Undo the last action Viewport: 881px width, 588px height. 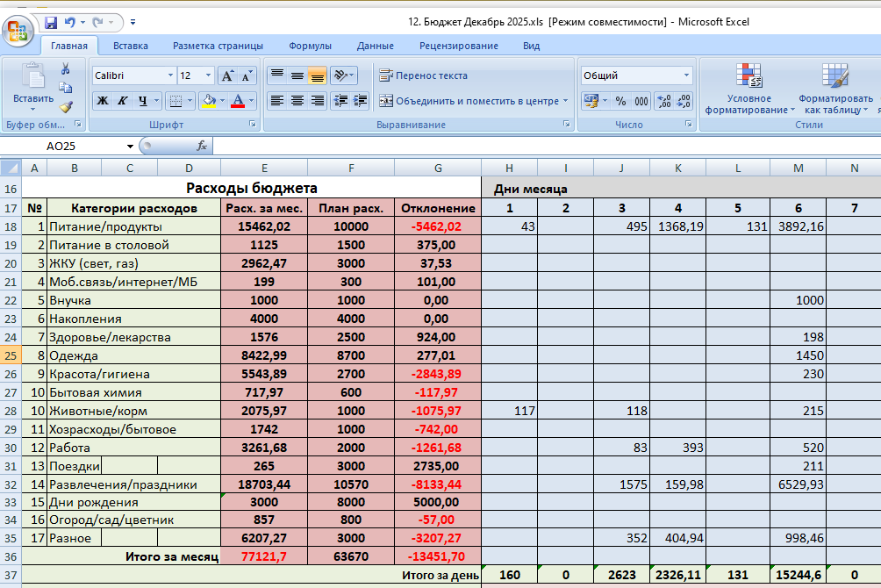tap(70, 23)
